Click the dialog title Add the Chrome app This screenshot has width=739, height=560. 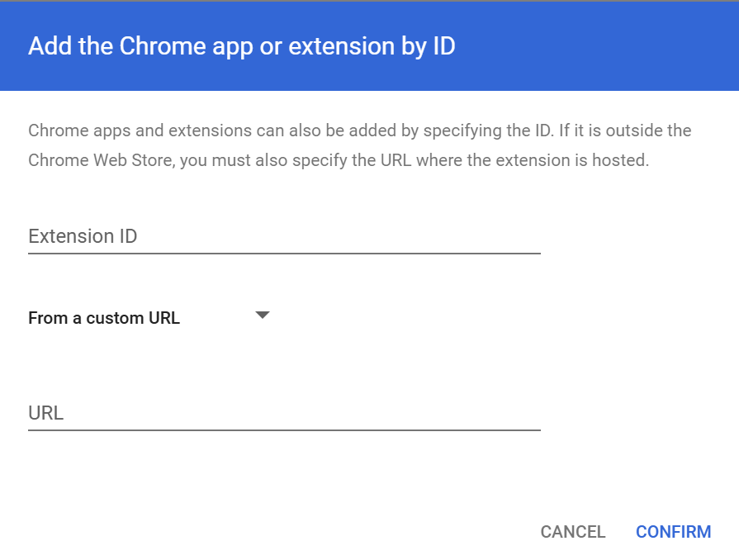(242, 46)
